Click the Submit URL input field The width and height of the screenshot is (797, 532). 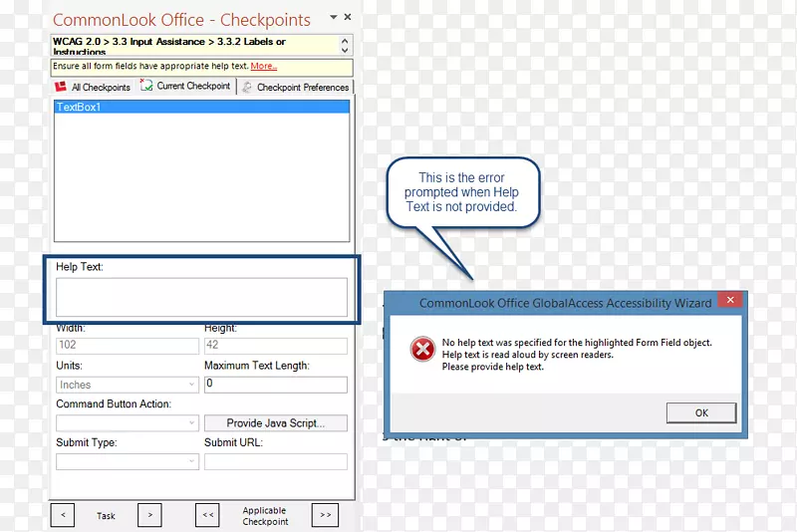[x=276, y=461]
